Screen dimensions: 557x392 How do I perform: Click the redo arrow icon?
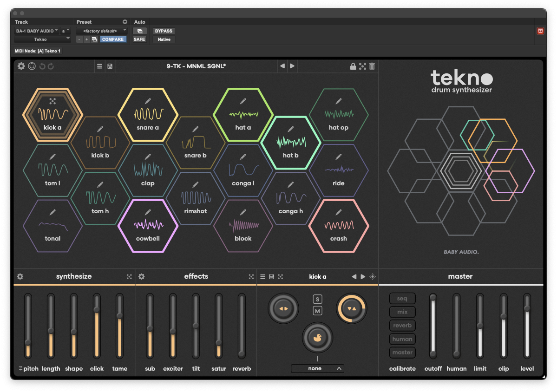pyautogui.click(x=51, y=66)
